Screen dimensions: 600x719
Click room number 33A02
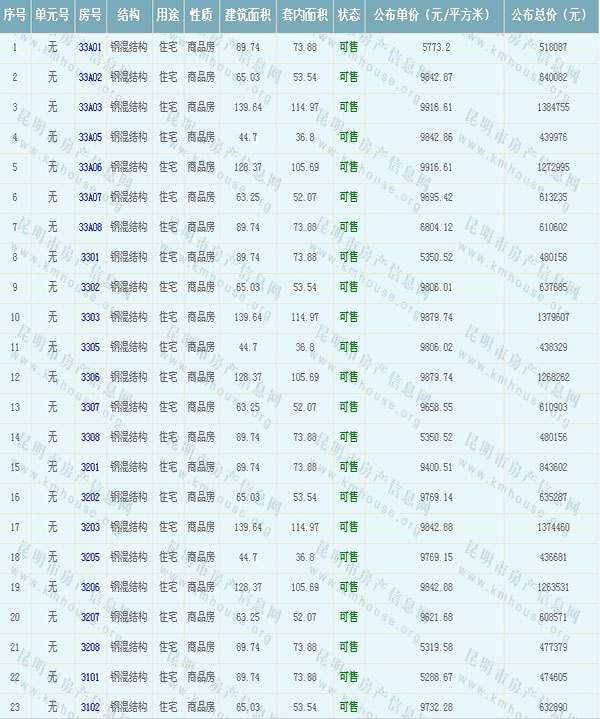point(90,77)
